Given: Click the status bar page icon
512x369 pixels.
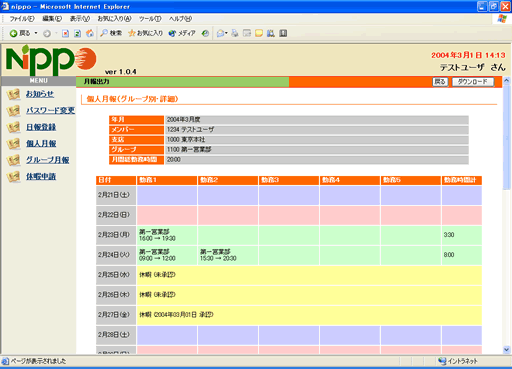Looking at the screenshot, I should point(5,361).
